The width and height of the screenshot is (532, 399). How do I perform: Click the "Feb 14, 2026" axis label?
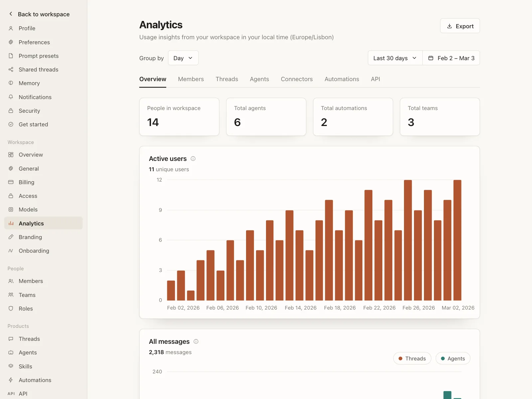[x=301, y=308]
